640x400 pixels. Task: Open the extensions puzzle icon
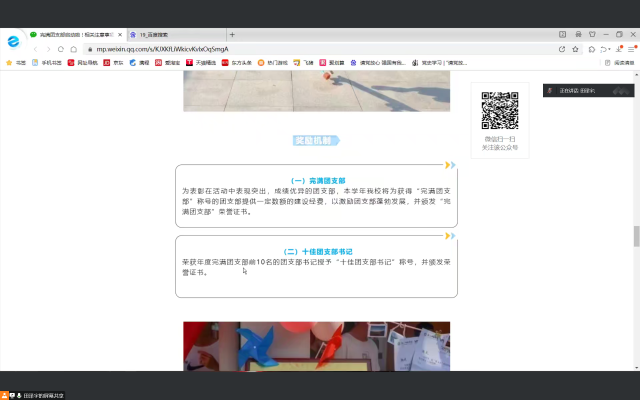592,49
